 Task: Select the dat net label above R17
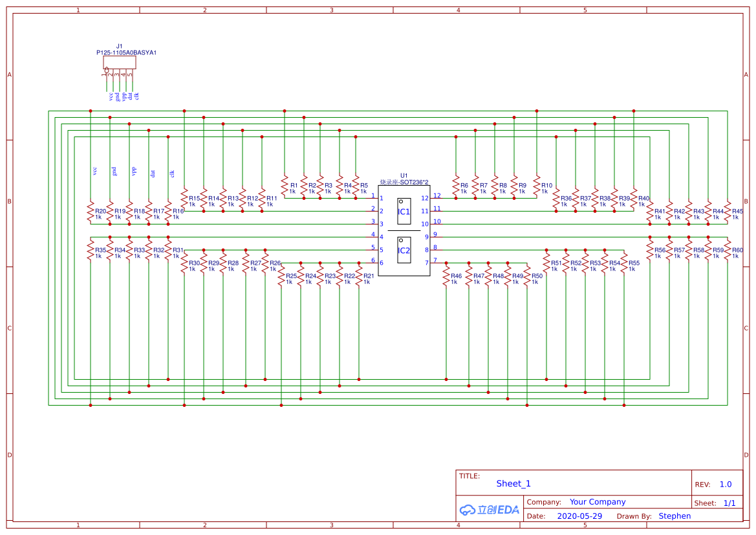point(153,173)
